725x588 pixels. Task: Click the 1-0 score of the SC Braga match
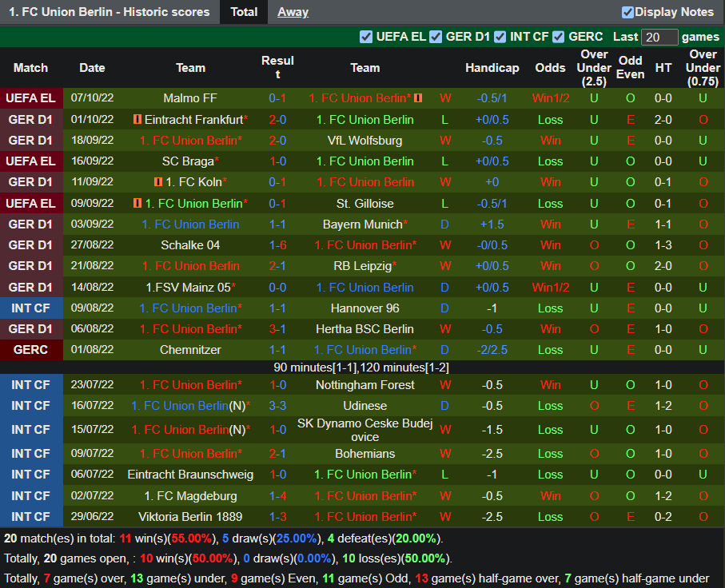[277, 161]
